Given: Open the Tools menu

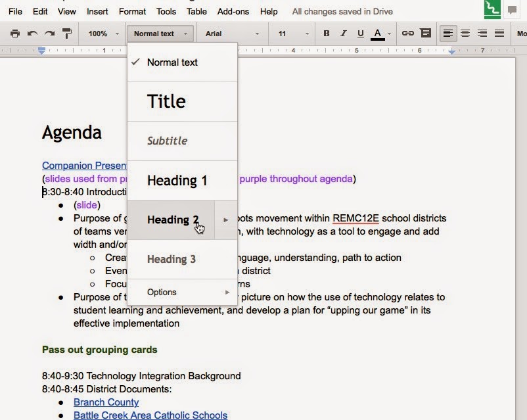Looking at the screenshot, I should tap(166, 11).
